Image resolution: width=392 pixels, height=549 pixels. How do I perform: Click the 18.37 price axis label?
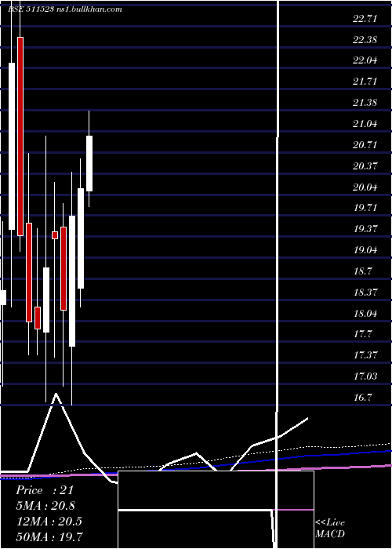click(365, 292)
